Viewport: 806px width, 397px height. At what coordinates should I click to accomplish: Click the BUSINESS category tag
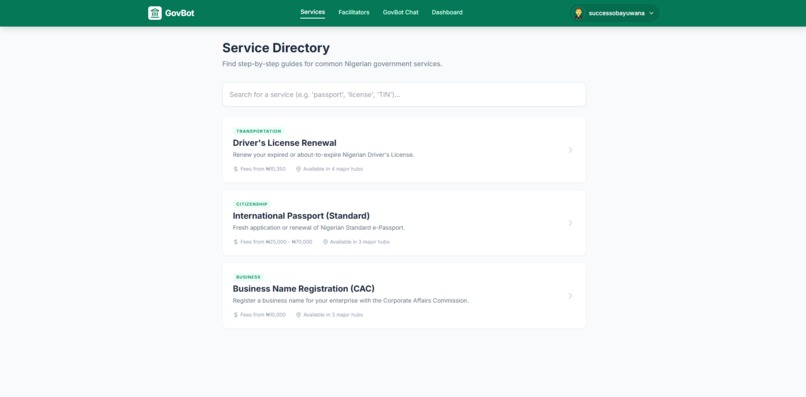pyautogui.click(x=248, y=277)
